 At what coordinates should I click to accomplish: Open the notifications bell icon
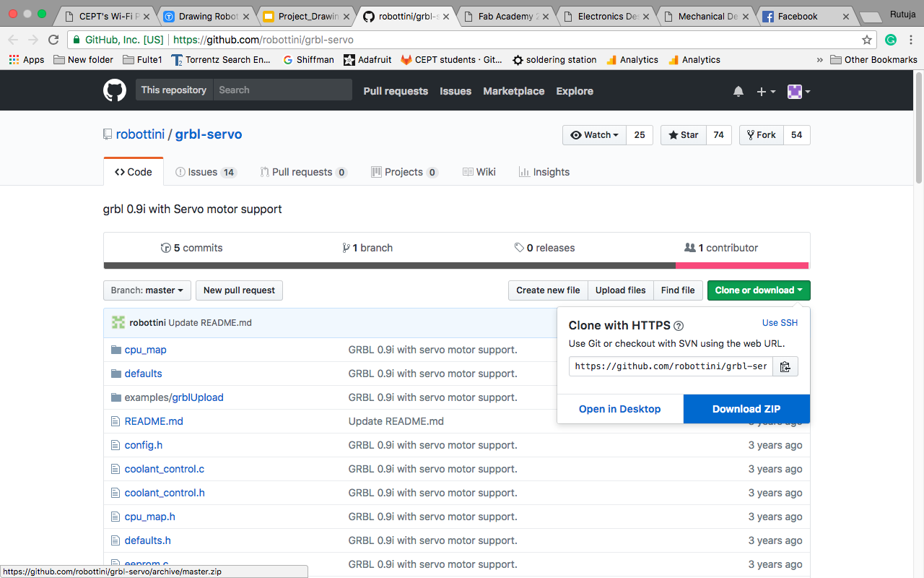click(738, 91)
